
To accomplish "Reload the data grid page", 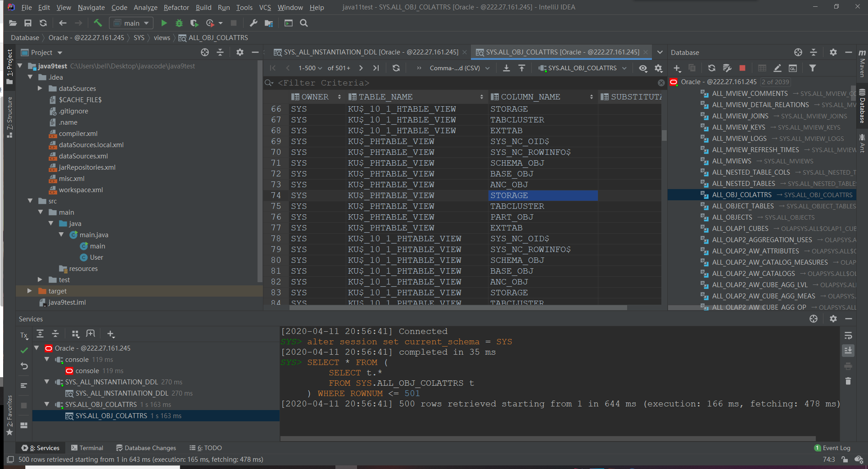I will tap(396, 68).
